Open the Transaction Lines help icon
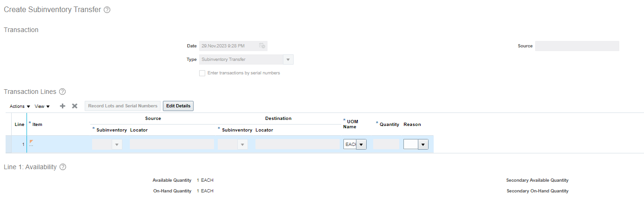Screen dimensions: 644x198 point(62,92)
